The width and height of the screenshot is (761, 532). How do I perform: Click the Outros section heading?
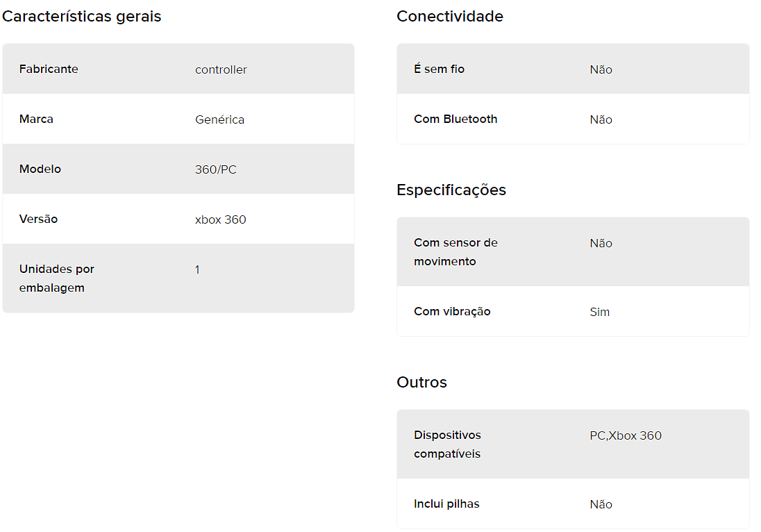point(421,382)
